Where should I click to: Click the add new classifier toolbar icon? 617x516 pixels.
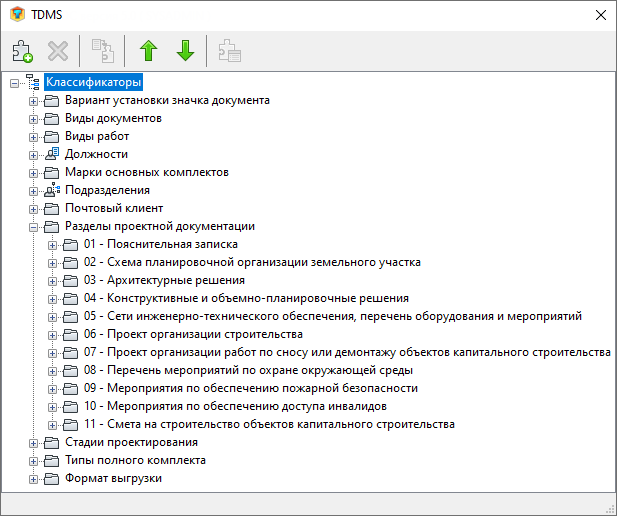[x=22, y=51]
